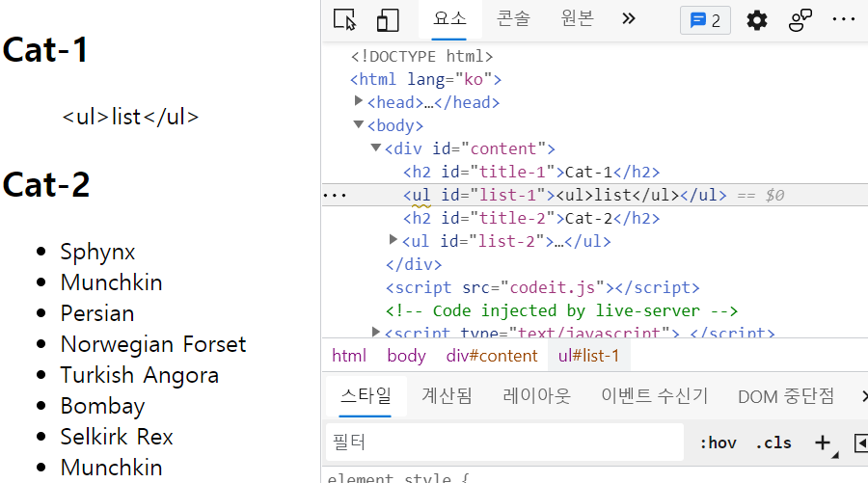Switch to the 콘솔 tab
Image resolution: width=868 pixels, height=483 pixels.
point(513,19)
